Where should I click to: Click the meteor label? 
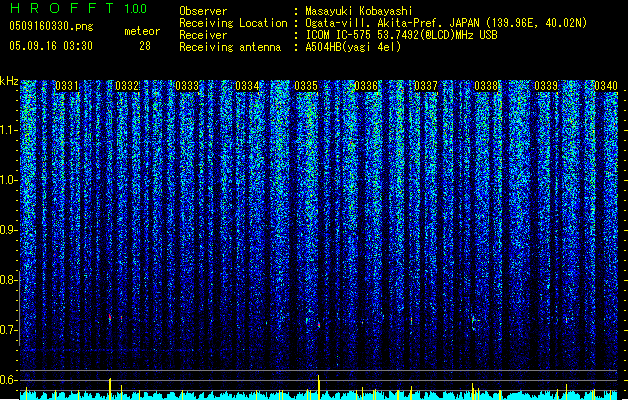coord(142,31)
